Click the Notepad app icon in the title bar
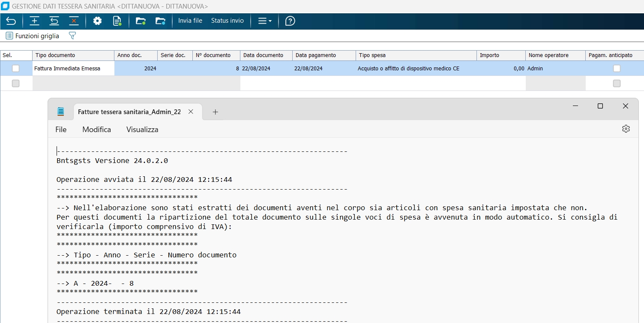 click(x=61, y=112)
